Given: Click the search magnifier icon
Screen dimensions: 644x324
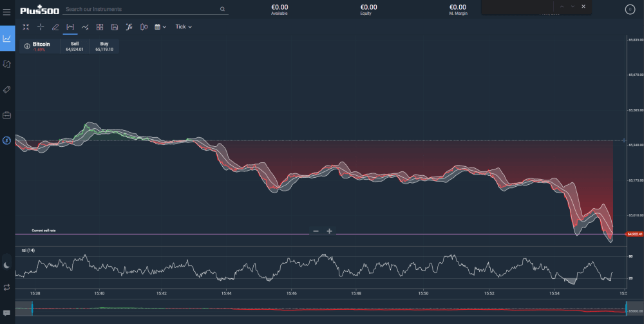Looking at the screenshot, I should (222, 9).
